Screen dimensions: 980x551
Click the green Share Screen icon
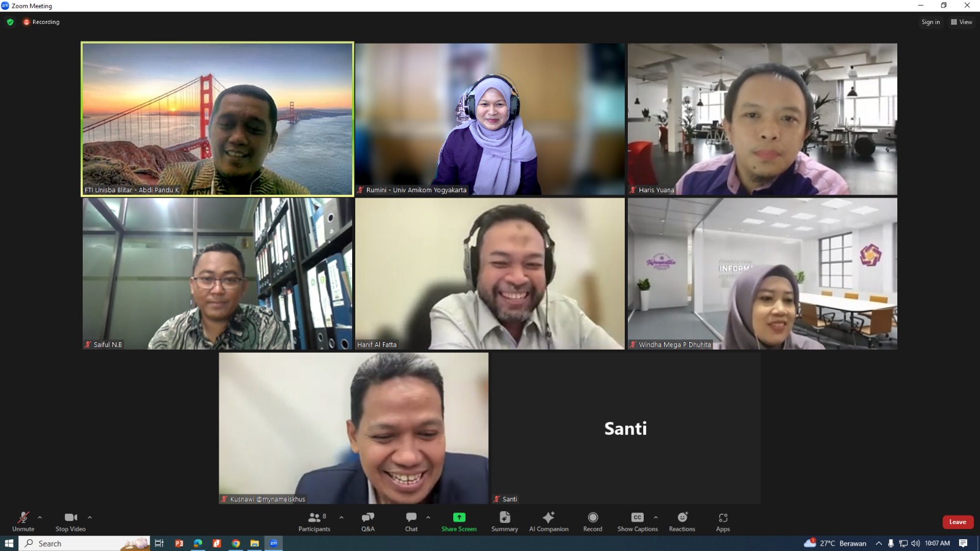click(x=459, y=517)
